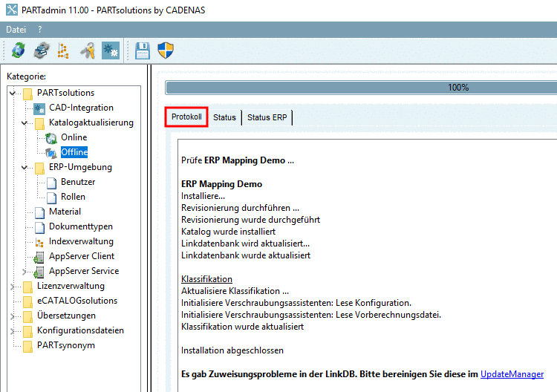Image resolution: width=557 pixels, height=392 pixels.
Task: Click the AppServer Service server icon
Action: [39, 272]
